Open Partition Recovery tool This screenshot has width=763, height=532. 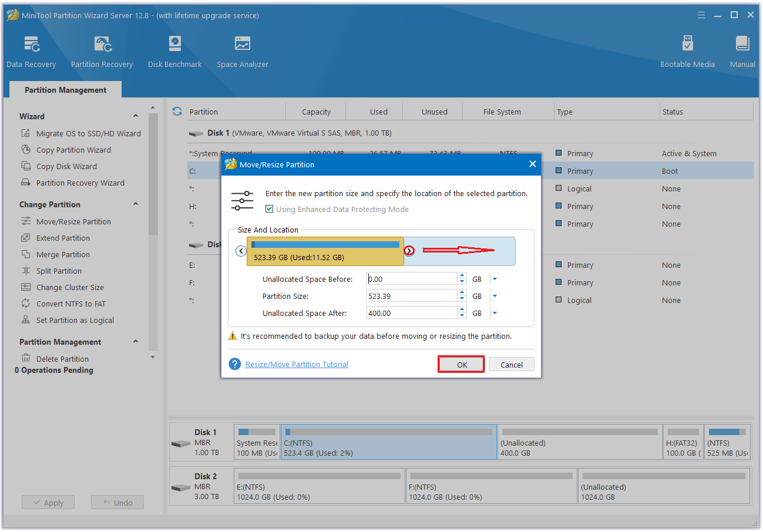click(102, 52)
